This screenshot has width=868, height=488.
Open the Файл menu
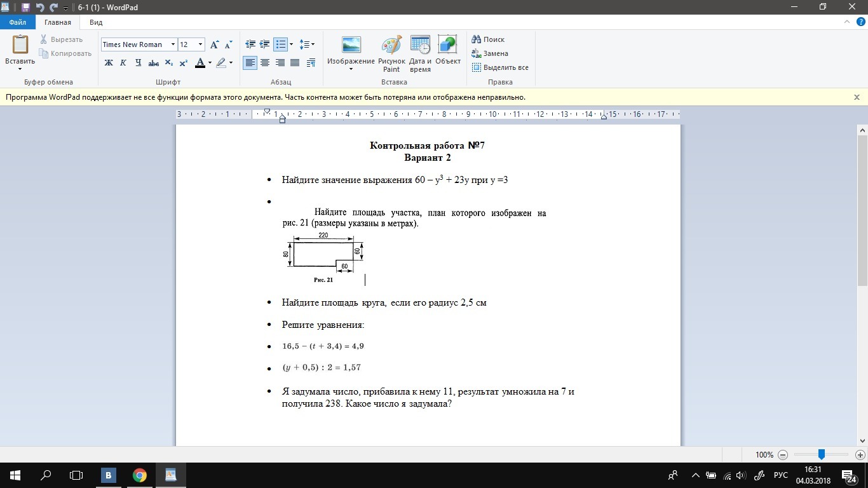pos(18,22)
